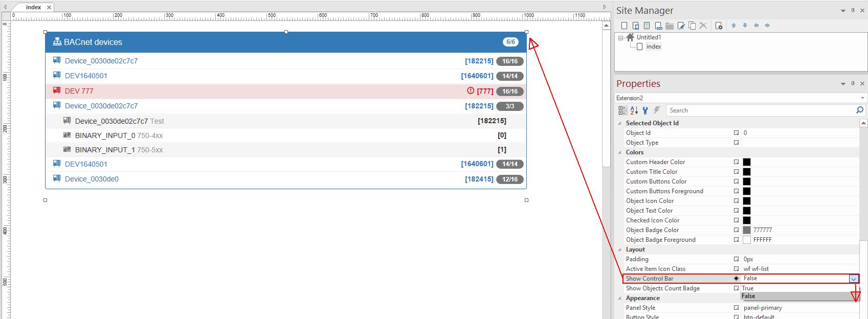Toggle property marker for Custom Header Color
The image size is (868, 319).
coord(737,162)
